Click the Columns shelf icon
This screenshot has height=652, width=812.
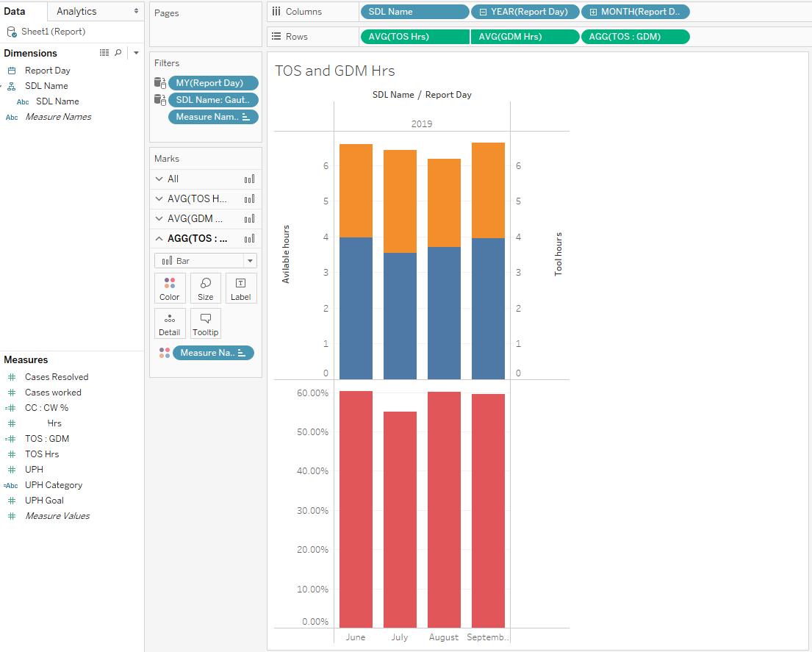(276, 11)
